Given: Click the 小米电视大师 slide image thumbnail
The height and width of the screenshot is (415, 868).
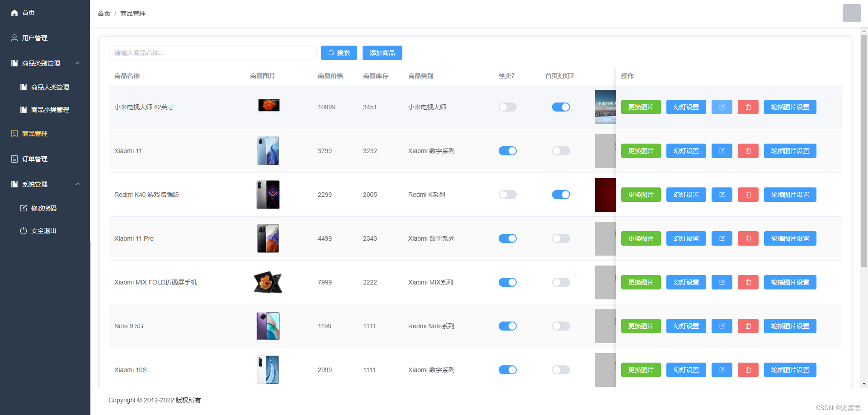Looking at the screenshot, I should (605, 107).
